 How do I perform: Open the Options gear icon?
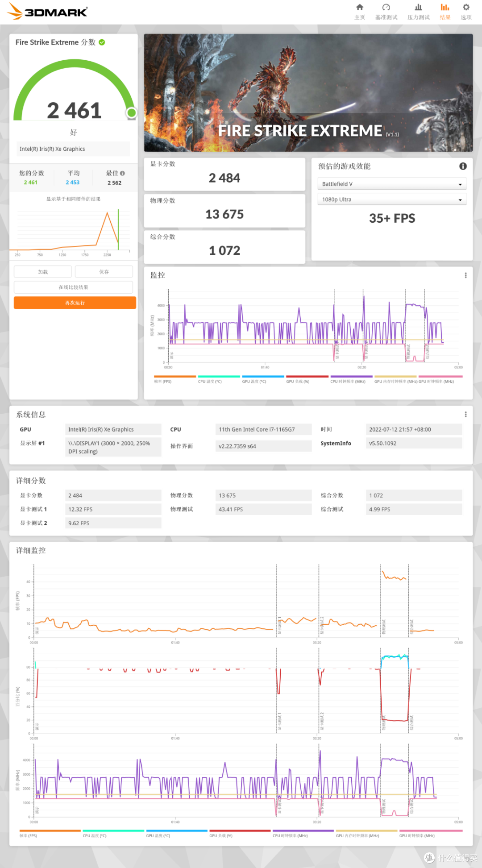466,8
